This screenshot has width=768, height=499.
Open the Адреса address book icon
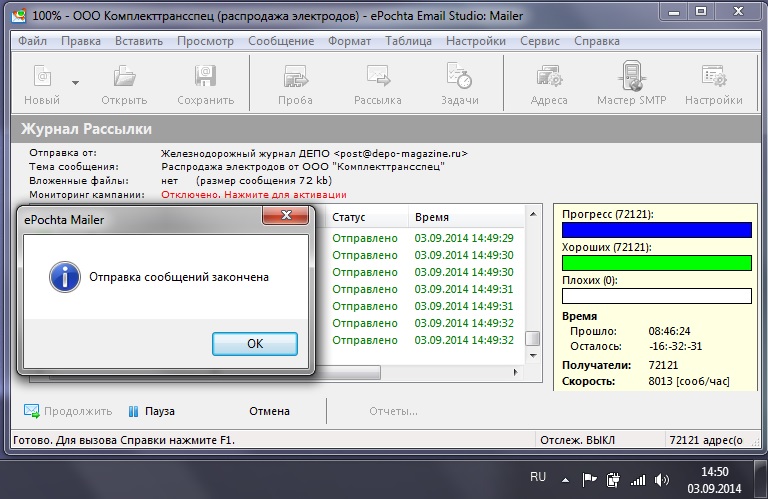click(549, 77)
